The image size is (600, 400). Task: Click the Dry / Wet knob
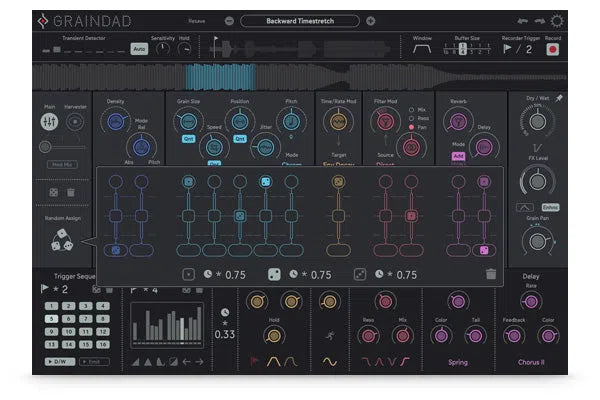(x=538, y=122)
